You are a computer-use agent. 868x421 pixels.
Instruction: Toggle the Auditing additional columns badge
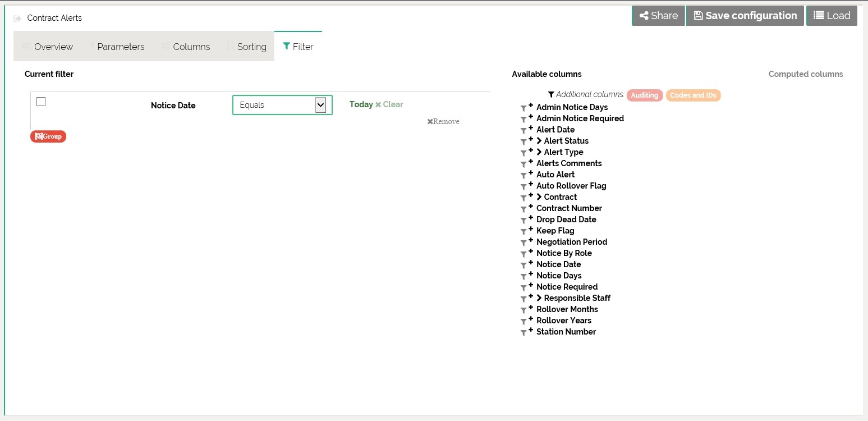(644, 95)
